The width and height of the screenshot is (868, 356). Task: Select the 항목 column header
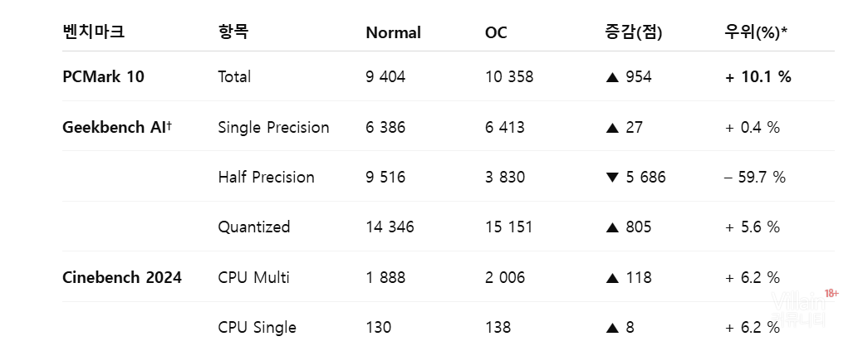coord(233,32)
